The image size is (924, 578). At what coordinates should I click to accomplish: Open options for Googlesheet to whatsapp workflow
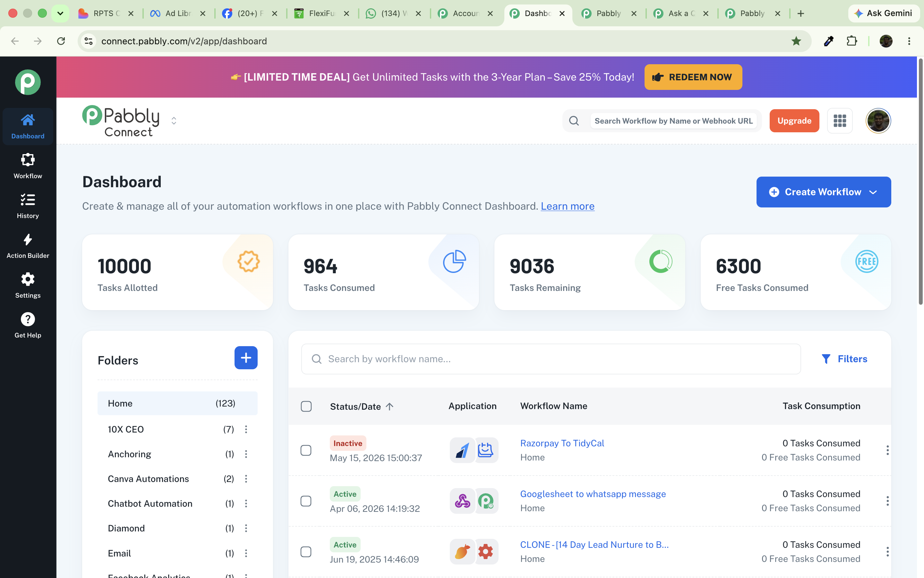887,501
